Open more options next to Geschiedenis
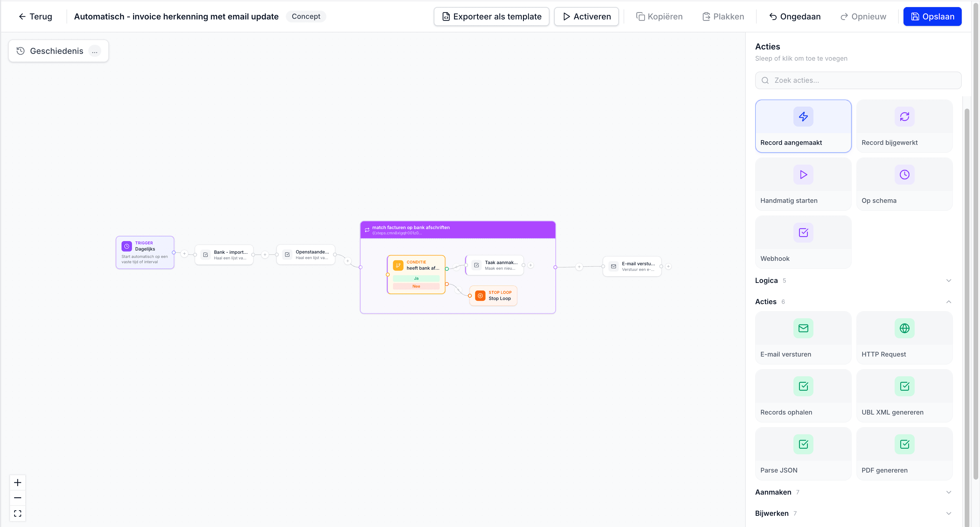 (94, 51)
